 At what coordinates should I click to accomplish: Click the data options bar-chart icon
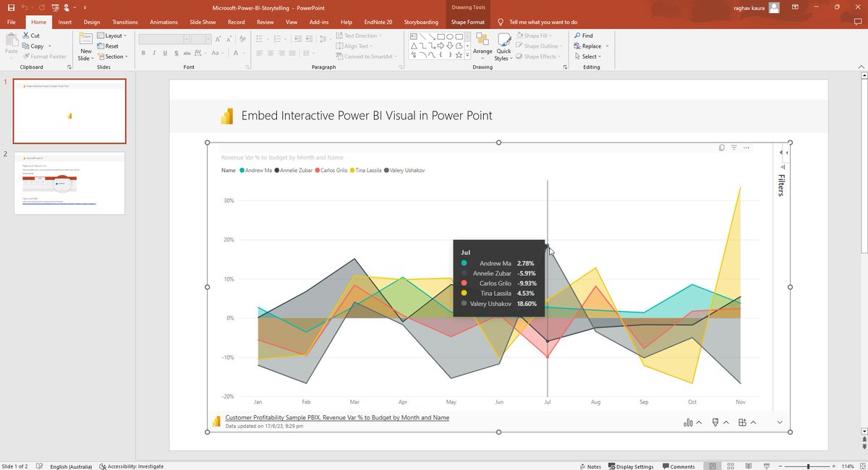[689, 422]
